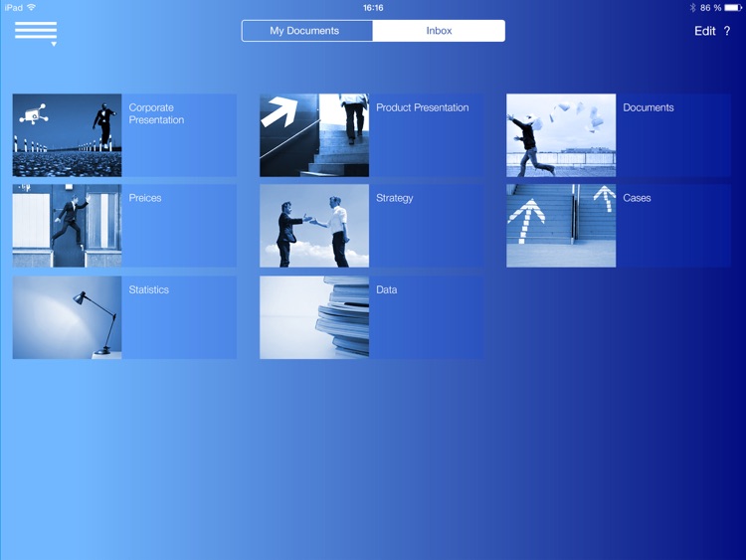746x560 pixels.
Task: Select the Corporate Presentation title text
Action: (x=156, y=113)
